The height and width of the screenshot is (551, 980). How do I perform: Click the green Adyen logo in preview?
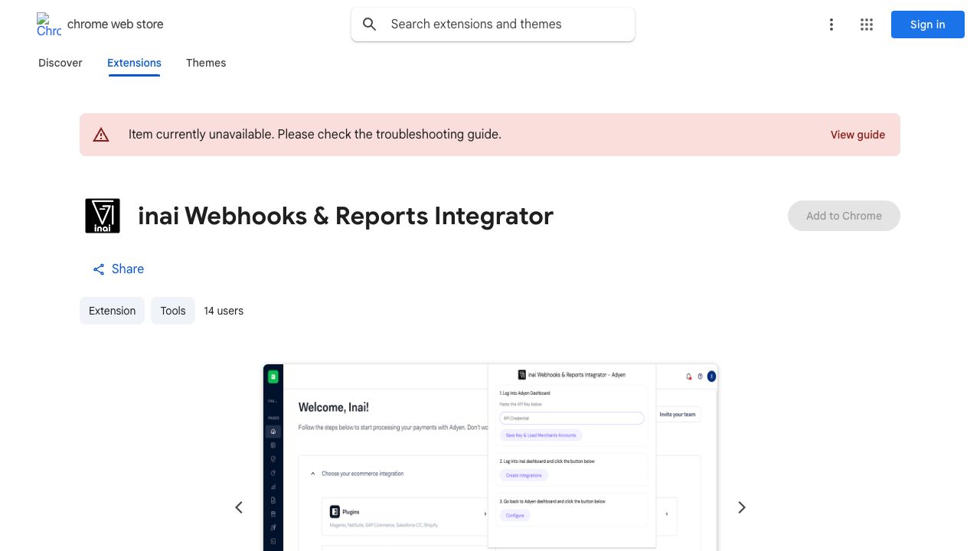[x=273, y=377]
